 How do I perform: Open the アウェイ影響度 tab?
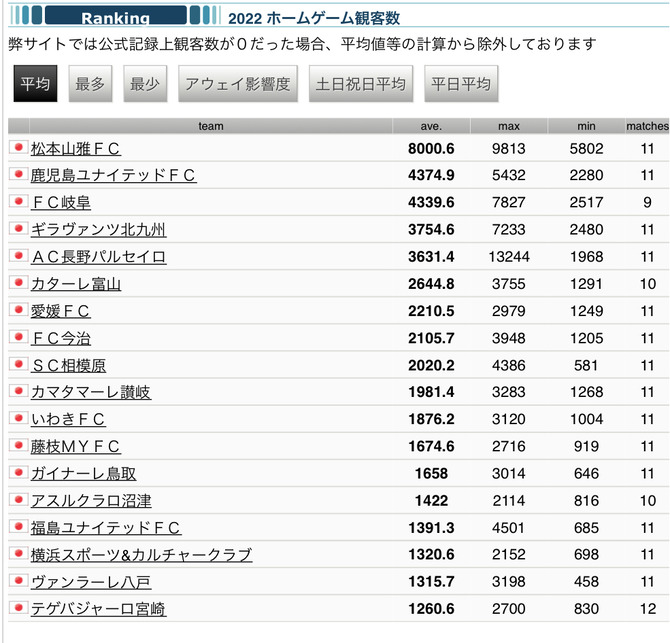click(x=238, y=83)
